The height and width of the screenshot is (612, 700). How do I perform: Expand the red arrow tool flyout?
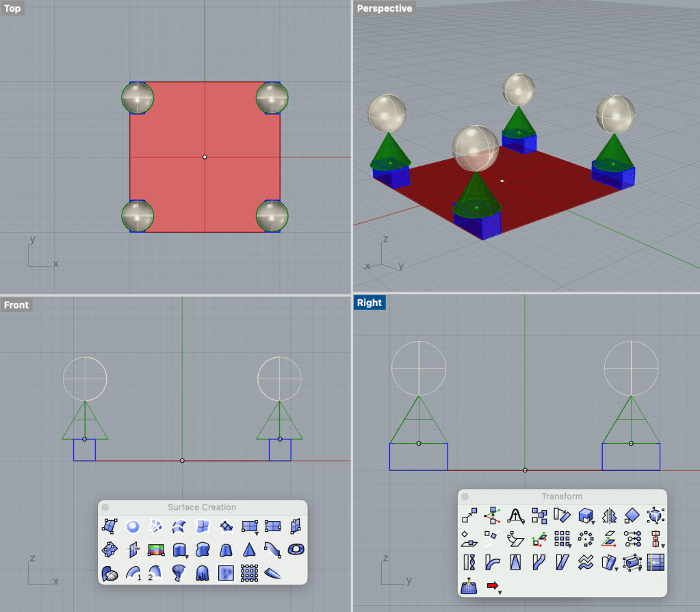point(500,591)
